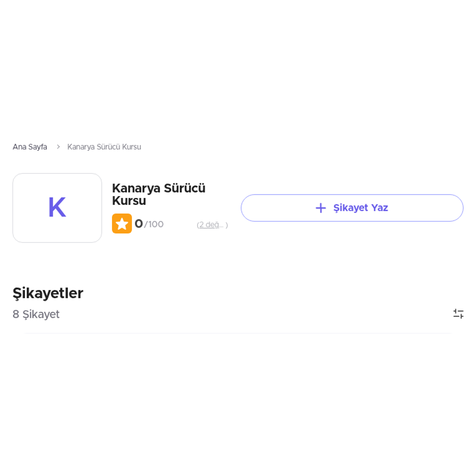Click the divider line under 8 Şikayet
The image size is (476, 476).
[238, 333]
